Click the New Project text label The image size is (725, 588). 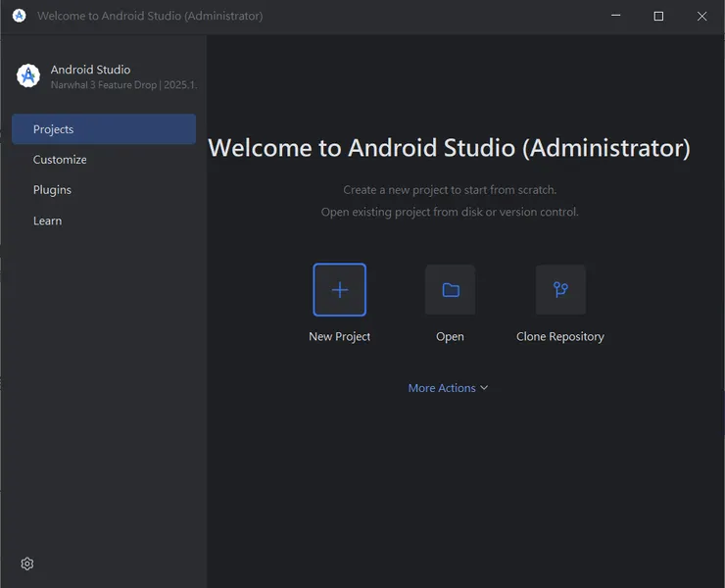[339, 336]
